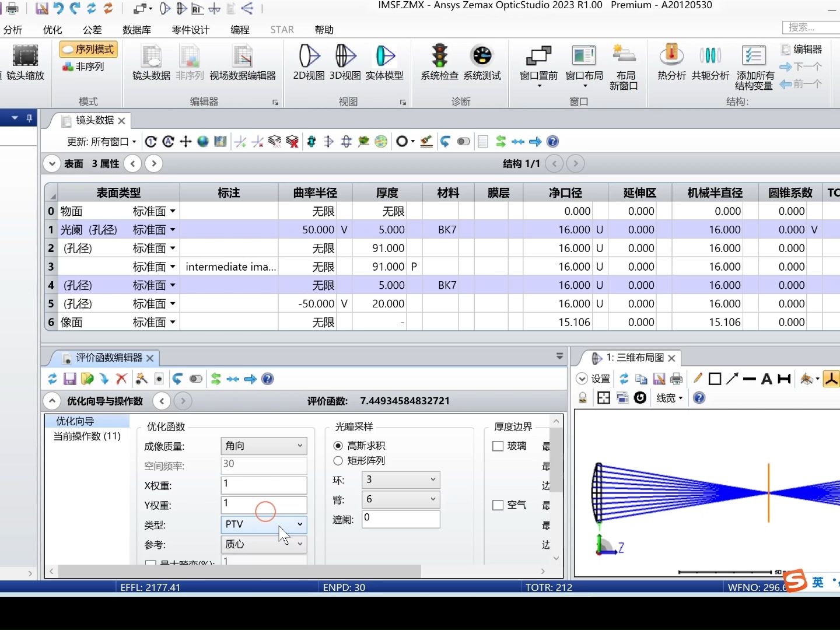Open the layout in a new window

coord(624,67)
